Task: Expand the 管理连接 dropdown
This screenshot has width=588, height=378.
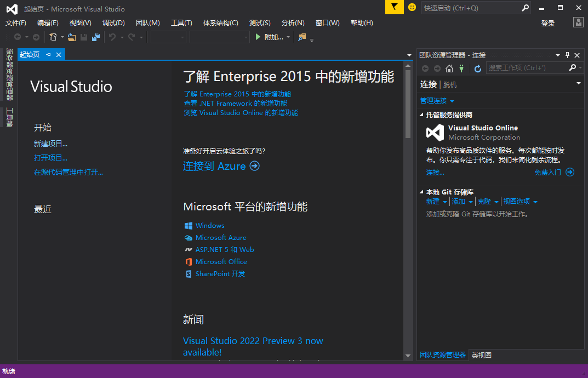Action: pos(452,101)
